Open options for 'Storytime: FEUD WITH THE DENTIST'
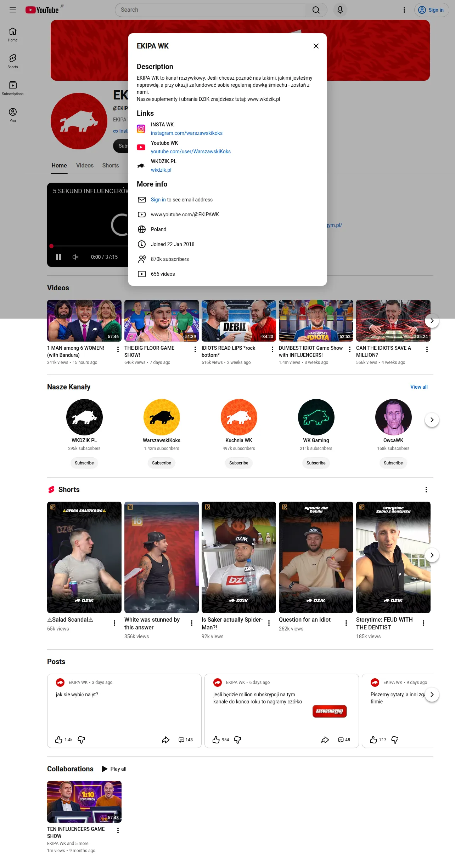This screenshot has height=868, width=455. coord(423,623)
